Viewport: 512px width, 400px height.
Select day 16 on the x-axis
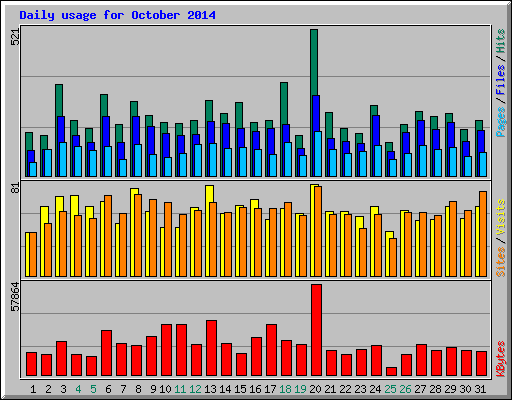(255, 389)
